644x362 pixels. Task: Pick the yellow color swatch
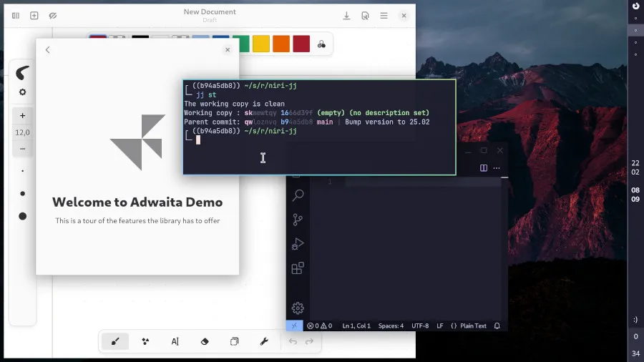tap(261, 44)
